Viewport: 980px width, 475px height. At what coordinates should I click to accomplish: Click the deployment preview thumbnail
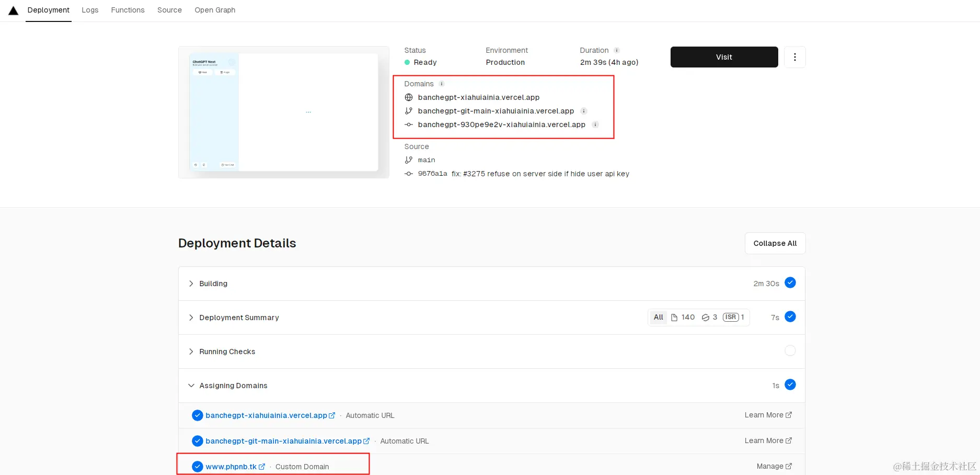pos(284,112)
